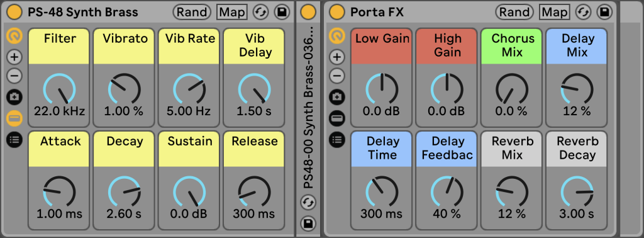This screenshot has height=238, width=644.
Task: Add a macro with plus in Porta FX
Action: (338, 57)
